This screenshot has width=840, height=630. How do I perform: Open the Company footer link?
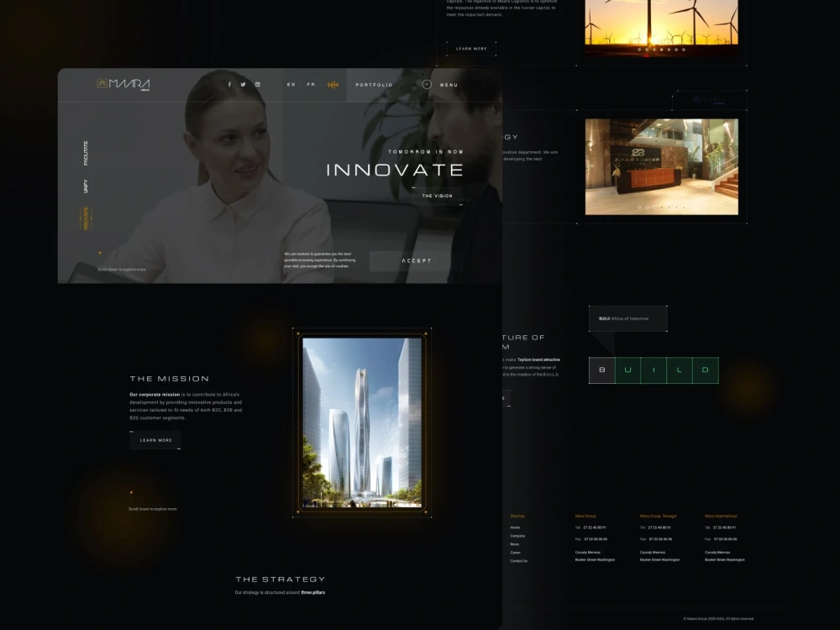518,536
